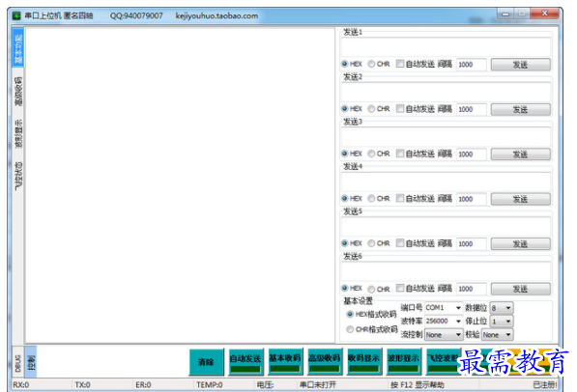This screenshot has height=392, width=577.
Task: Select CHR radio in 发送1 group
Action: pyautogui.click(x=371, y=64)
